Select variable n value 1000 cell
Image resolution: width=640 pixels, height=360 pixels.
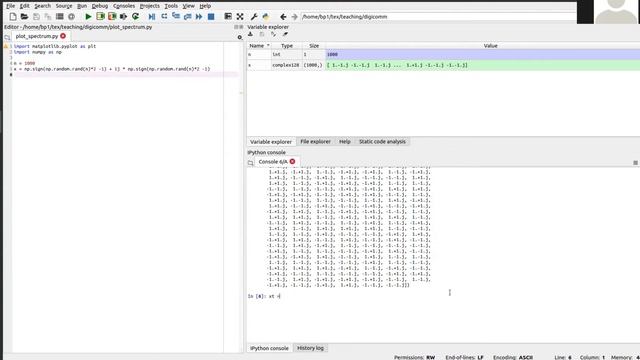coord(482,54)
